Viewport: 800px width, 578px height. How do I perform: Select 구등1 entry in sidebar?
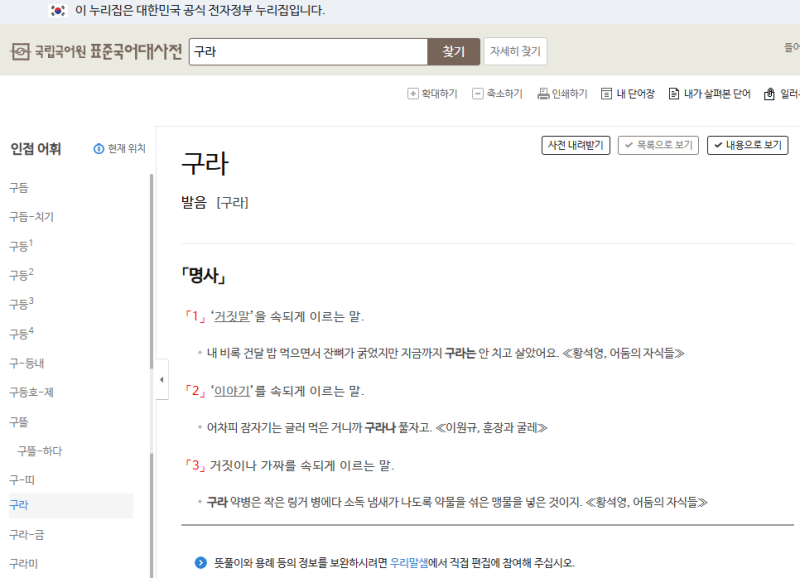(21, 246)
